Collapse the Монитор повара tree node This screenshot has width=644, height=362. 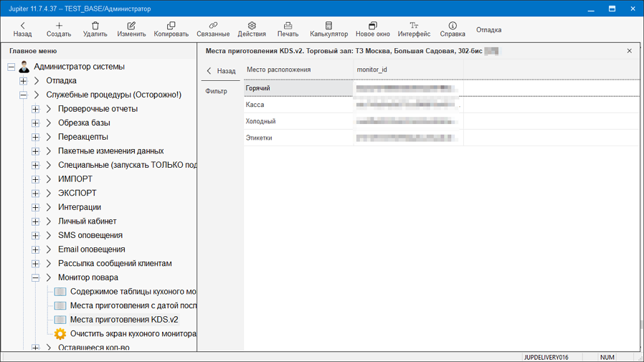[35, 277]
